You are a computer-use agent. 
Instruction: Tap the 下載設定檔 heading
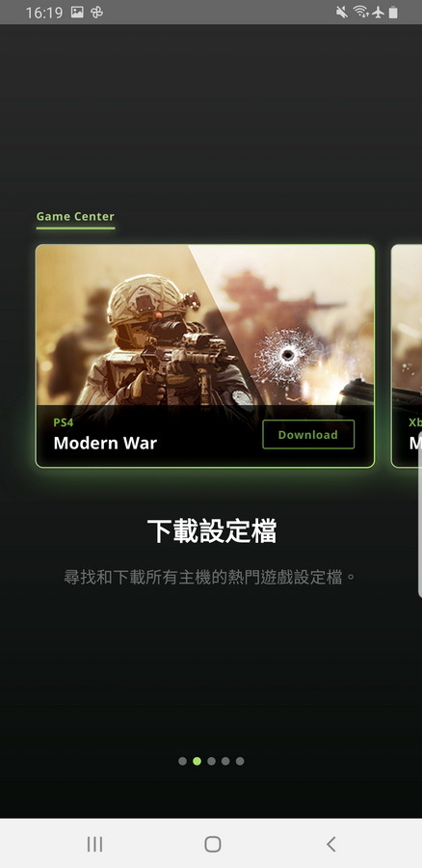[x=212, y=531]
